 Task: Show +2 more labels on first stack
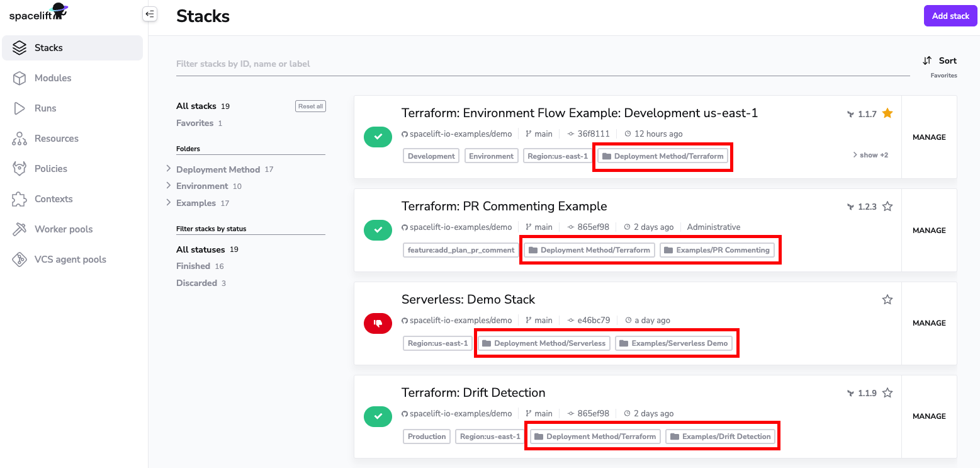870,155
